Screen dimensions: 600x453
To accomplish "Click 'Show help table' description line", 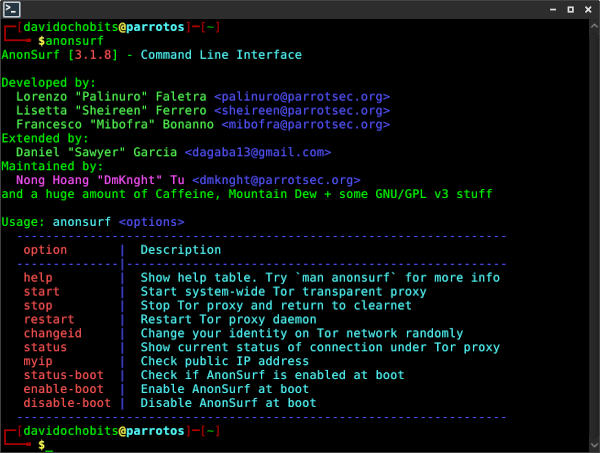I will 320,277.
